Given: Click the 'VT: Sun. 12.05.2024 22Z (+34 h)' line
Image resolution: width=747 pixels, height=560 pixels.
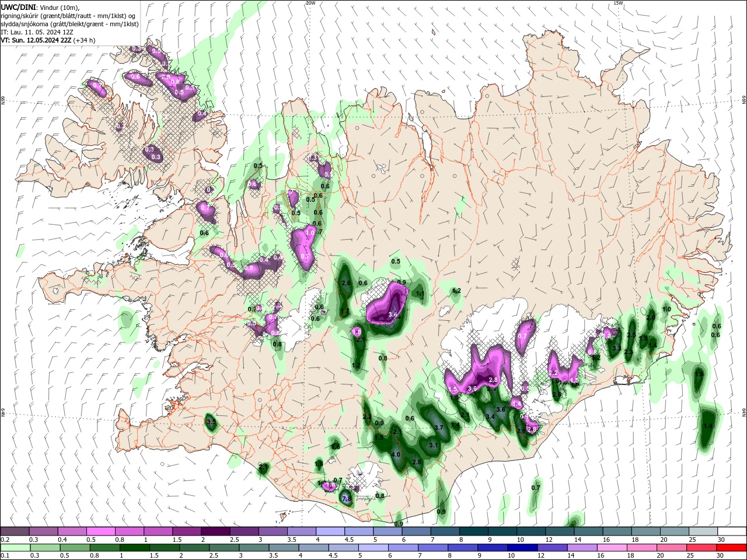Looking at the screenshot, I should click(x=48, y=40).
